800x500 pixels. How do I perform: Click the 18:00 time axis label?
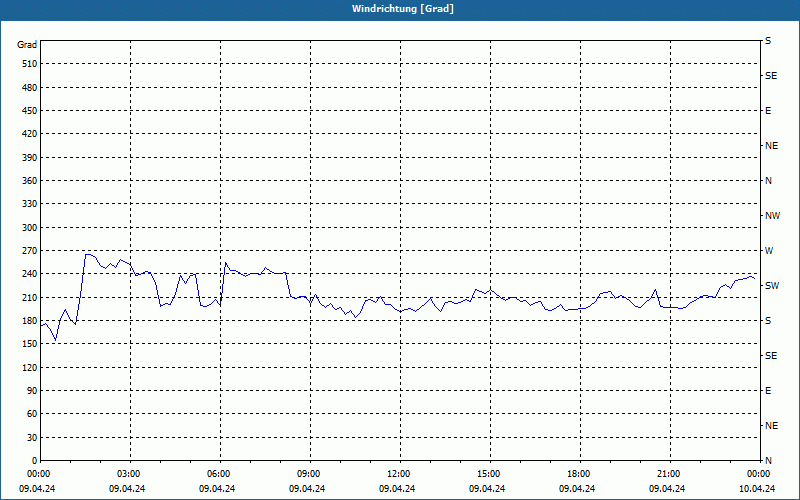580,474
